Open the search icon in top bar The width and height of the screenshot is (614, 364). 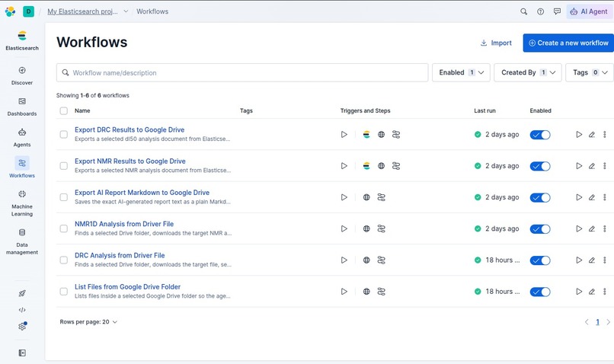523,11
